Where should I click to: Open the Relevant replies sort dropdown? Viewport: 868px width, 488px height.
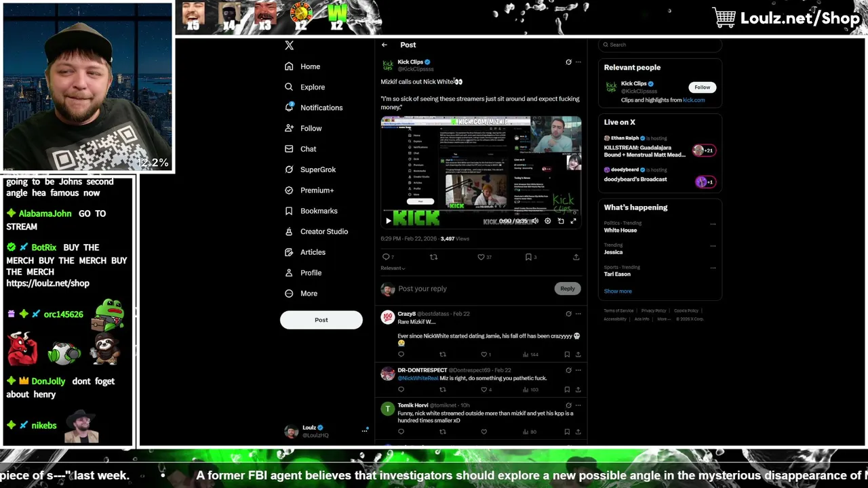393,268
